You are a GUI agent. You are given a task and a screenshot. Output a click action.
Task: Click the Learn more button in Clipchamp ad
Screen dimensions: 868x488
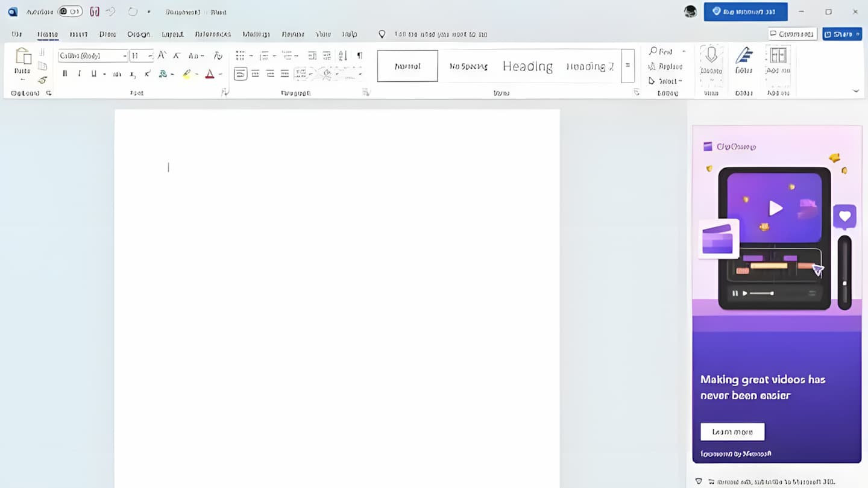(732, 432)
